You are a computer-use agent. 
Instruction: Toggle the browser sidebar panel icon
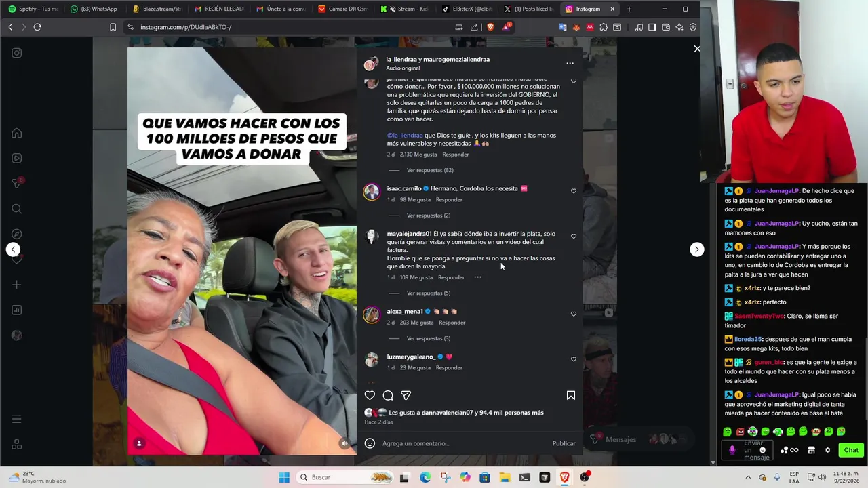(x=652, y=27)
